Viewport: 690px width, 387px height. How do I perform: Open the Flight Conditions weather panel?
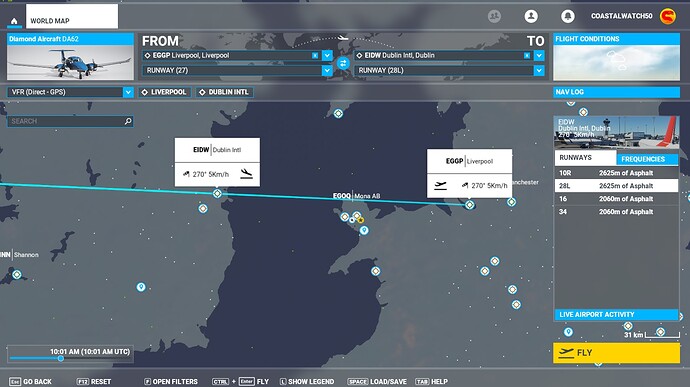click(616, 57)
